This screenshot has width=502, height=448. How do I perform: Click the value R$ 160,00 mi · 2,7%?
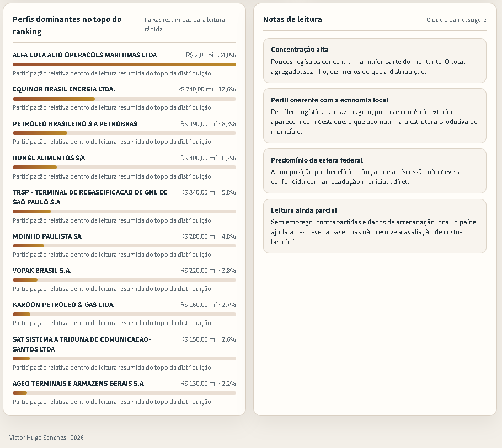[208, 305]
